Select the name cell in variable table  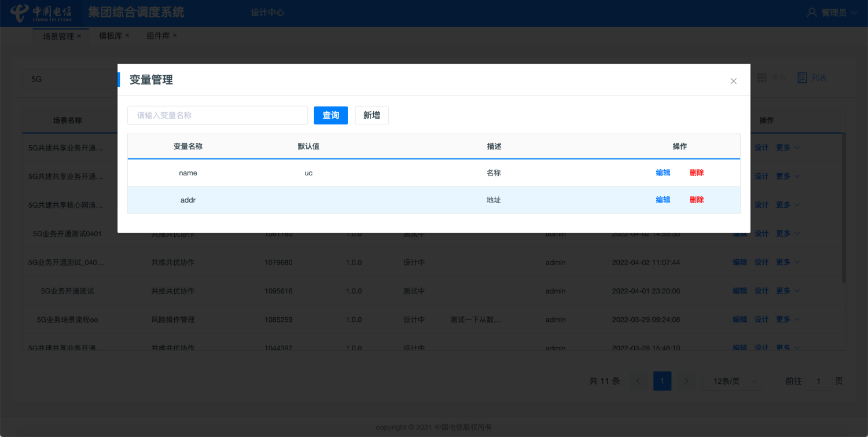tap(188, 172)
